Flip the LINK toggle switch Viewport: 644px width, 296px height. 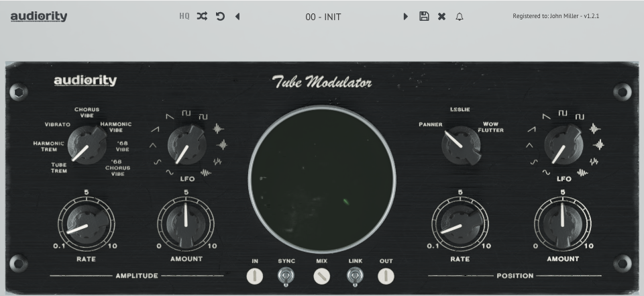pos(355,277)
